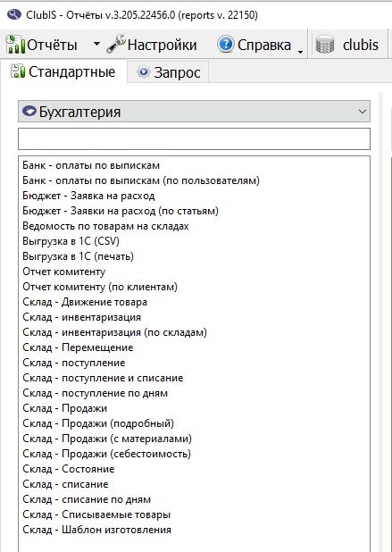Switch to the Стандартные tab

pyautogui.click(x=63, y=71)
